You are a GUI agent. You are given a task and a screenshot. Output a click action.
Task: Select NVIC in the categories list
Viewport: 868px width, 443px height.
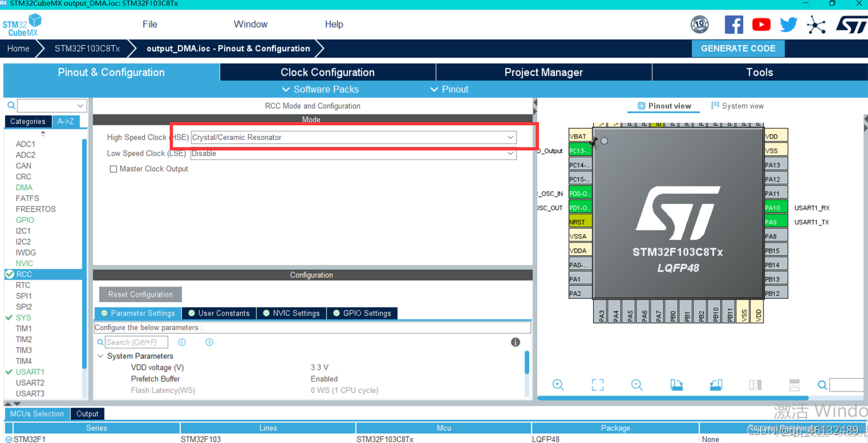24,263
